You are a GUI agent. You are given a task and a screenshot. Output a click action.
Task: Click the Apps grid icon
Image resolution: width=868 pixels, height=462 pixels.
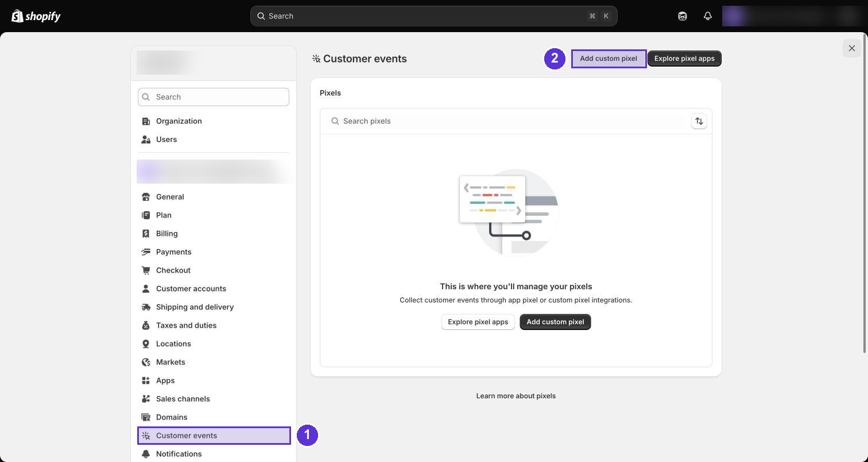pyautogui.click(x=146, y=381)
